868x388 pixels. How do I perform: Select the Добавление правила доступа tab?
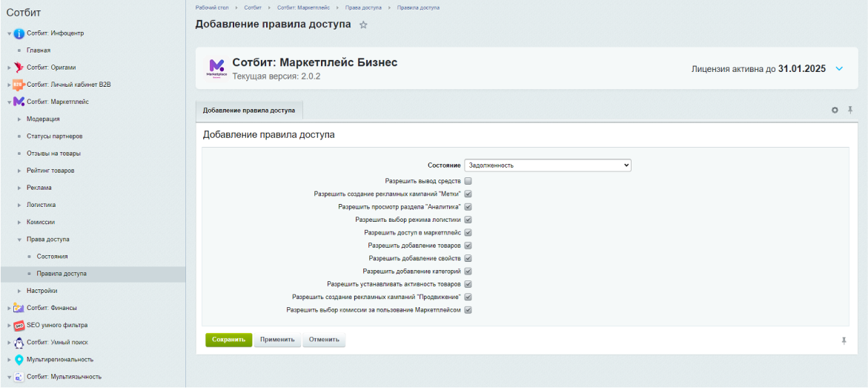tap(249, 111)
